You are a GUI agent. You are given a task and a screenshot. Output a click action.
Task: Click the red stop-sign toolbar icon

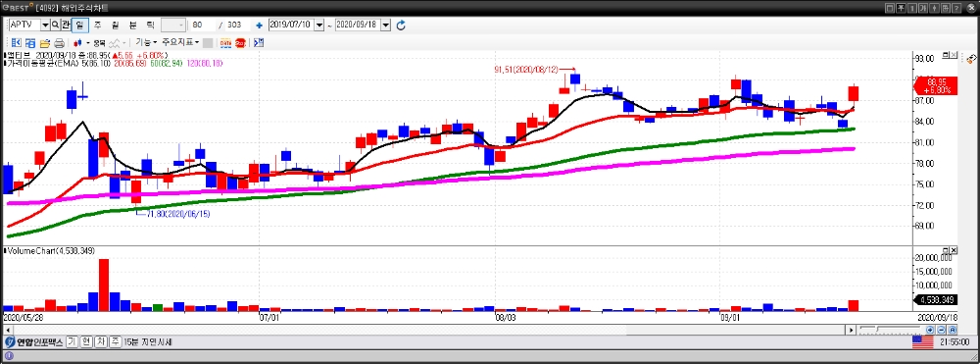240,43
